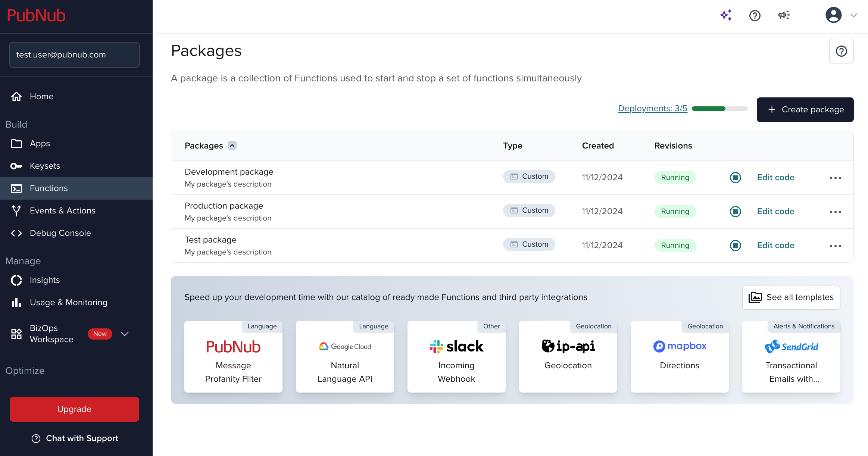Screen dimensions: 868x456
Task: Open the announcements megaphone icon
Action: pos(784,15)
